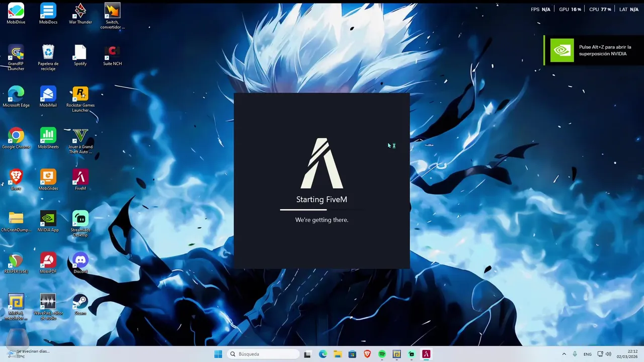Select the Microsoft Edge desktop shortcut

[x=16, y=97]
